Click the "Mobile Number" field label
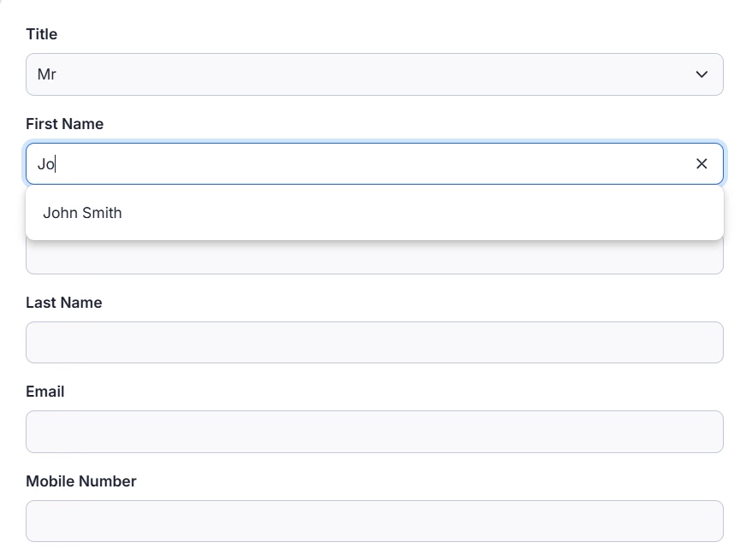746x560 pixels. tap(81, 481)
